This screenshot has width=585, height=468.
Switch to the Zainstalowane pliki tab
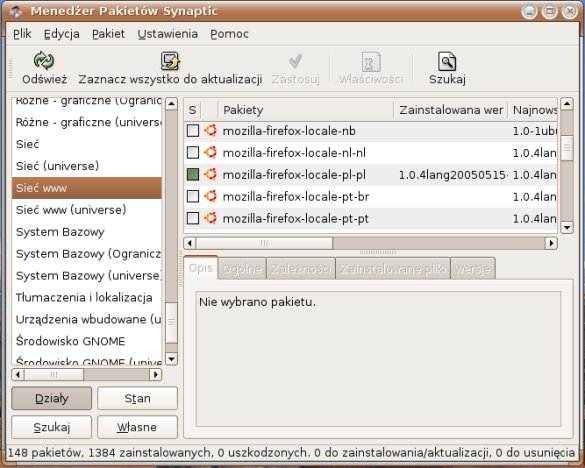pyautogui.click(x=393, y=269)
